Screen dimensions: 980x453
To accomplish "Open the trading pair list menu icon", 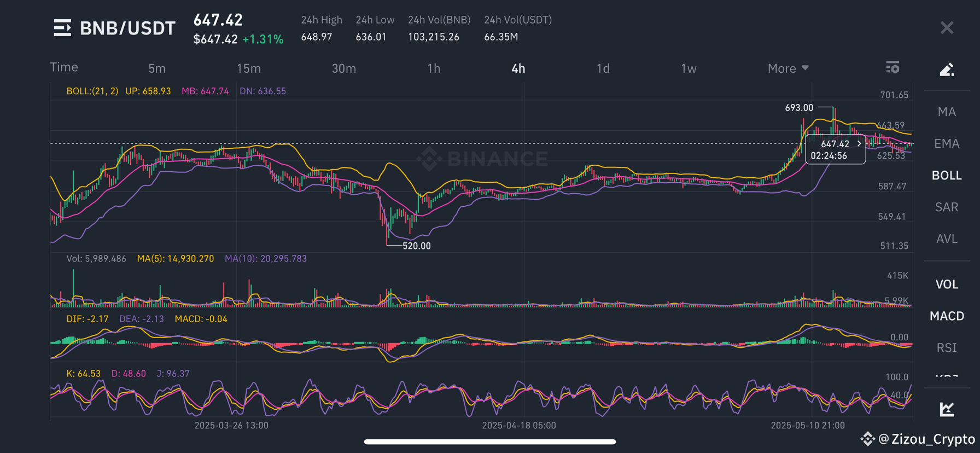I will (x=62, y=27).
